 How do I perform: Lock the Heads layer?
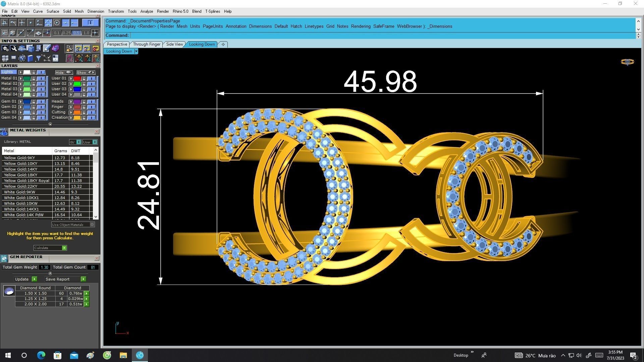[x=84, y=102]
